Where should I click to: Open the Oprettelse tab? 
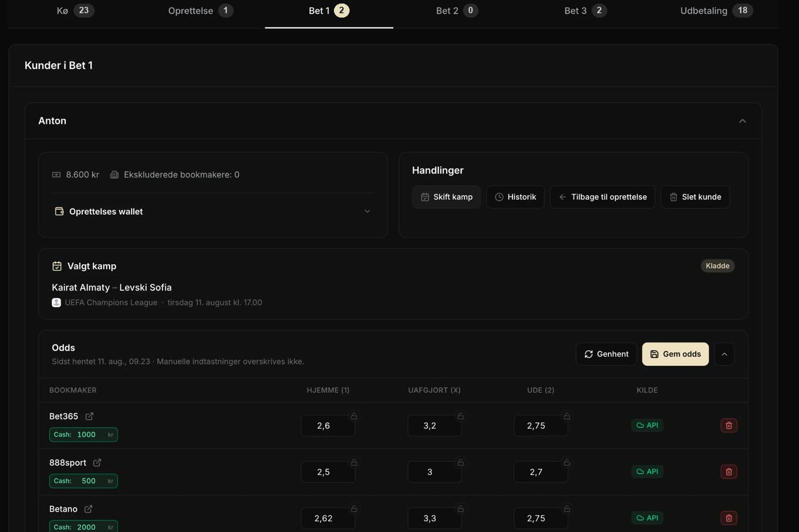(x=200, y=10)
